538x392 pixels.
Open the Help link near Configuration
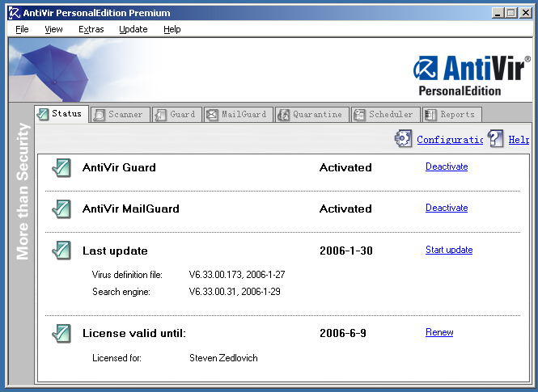[x=519, y=140]
